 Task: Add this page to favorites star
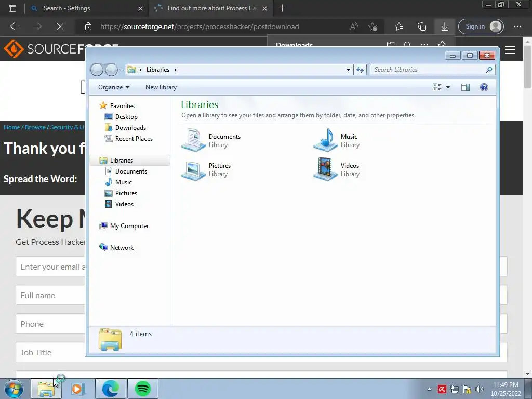(373, 26)
